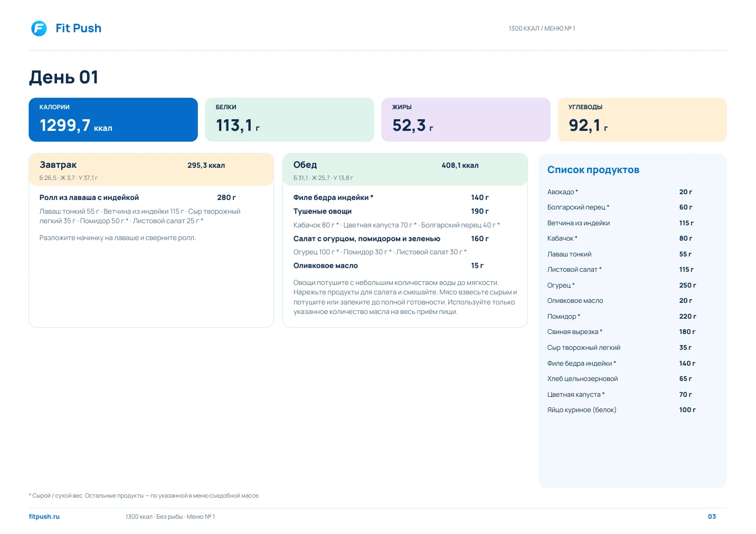This screenshot has width=756, height=534.
Task: Select the green Белки summary card
Action: [289, 120]
